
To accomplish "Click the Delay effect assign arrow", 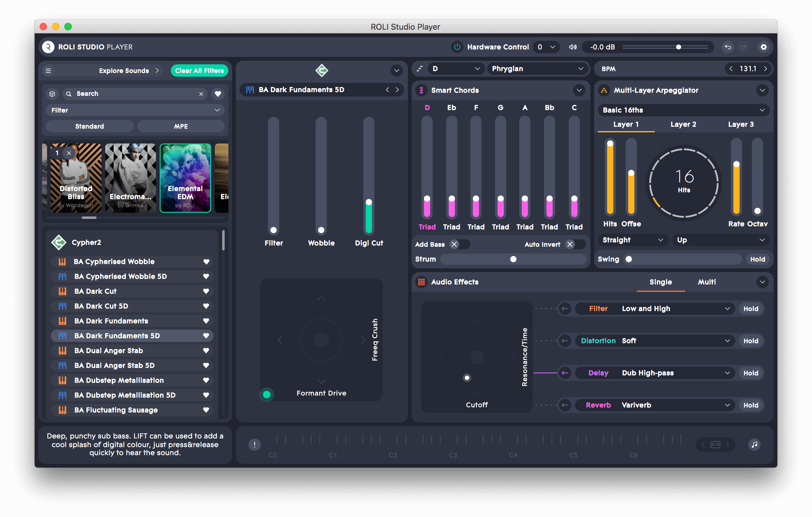I will 565,373.
